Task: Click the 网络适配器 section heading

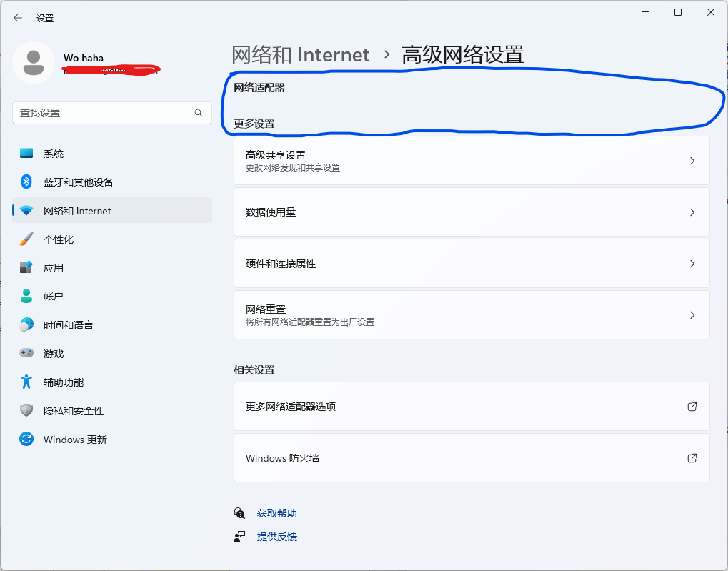Action: click(x=259, y=88)
